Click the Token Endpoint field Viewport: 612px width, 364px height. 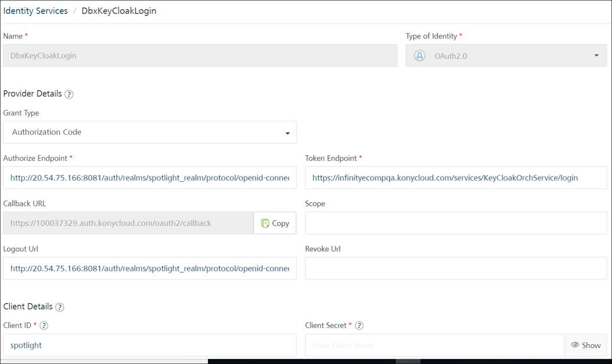point(456,178)
